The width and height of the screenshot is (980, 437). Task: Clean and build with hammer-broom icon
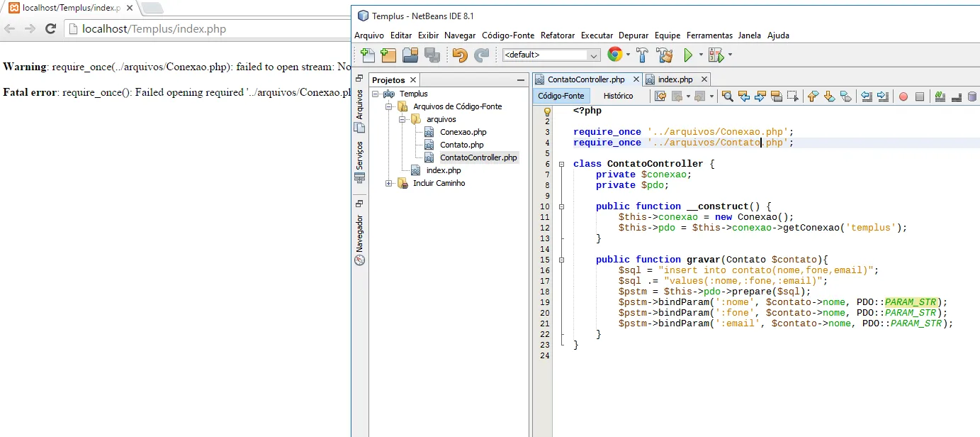pyautogui.click(x=664, y=55)
